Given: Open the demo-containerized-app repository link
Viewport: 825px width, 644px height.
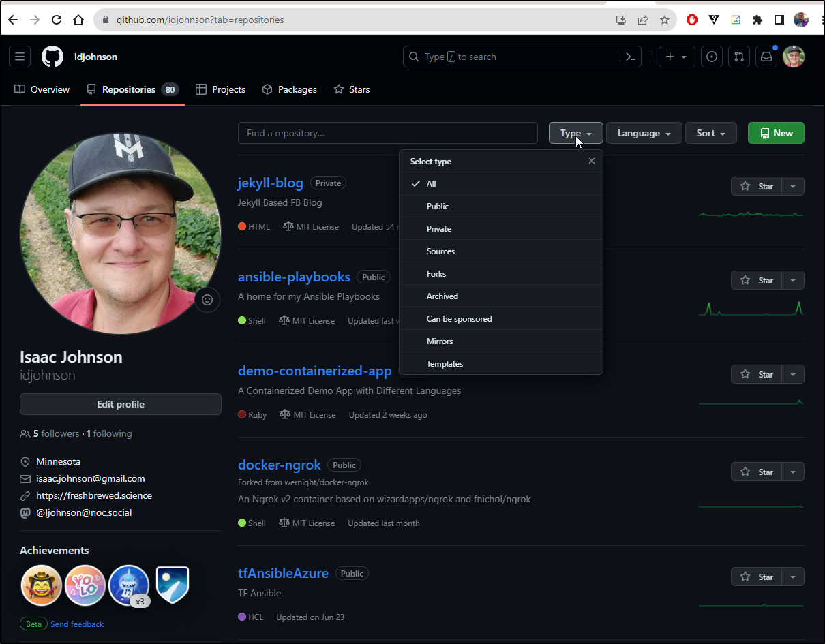Looking at the screenshot, I should tap(315, 371).
